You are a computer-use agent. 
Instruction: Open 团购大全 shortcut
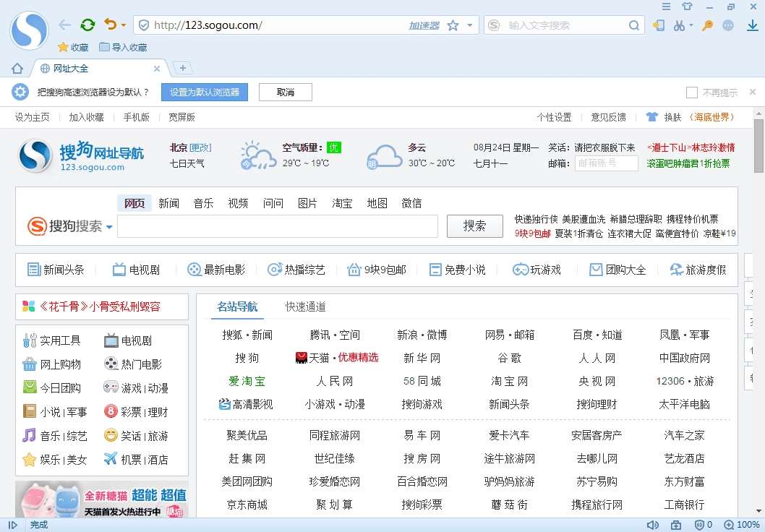(617, 270)
